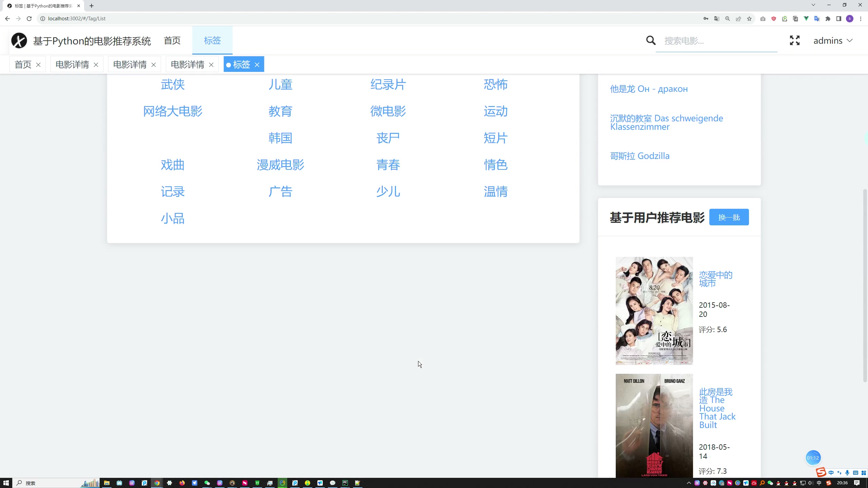Select the 标签 navigation menu item
Viewport: 868px width, 488px height.
[212, 41]
